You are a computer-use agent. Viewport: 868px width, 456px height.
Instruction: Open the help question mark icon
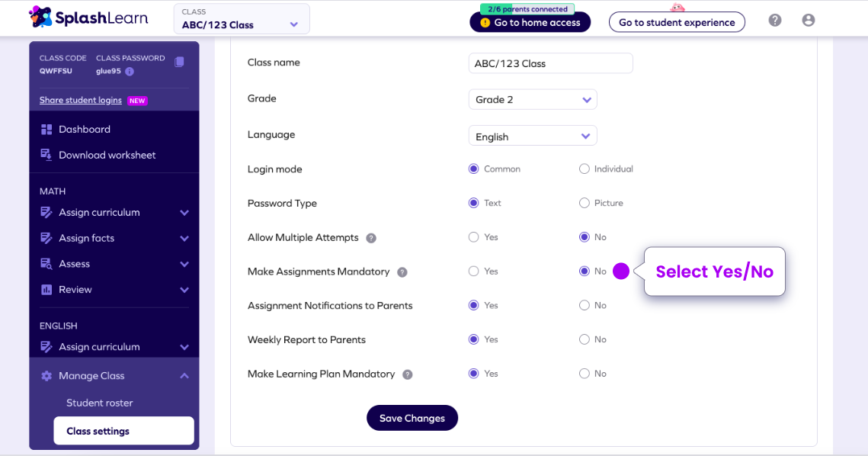(775, 21)
